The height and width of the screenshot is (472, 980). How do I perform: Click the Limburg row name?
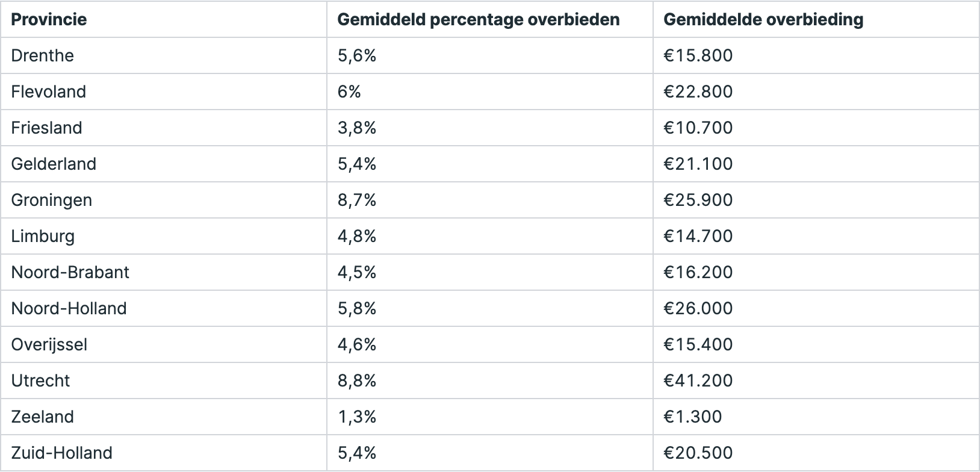[x=43, y=236]
